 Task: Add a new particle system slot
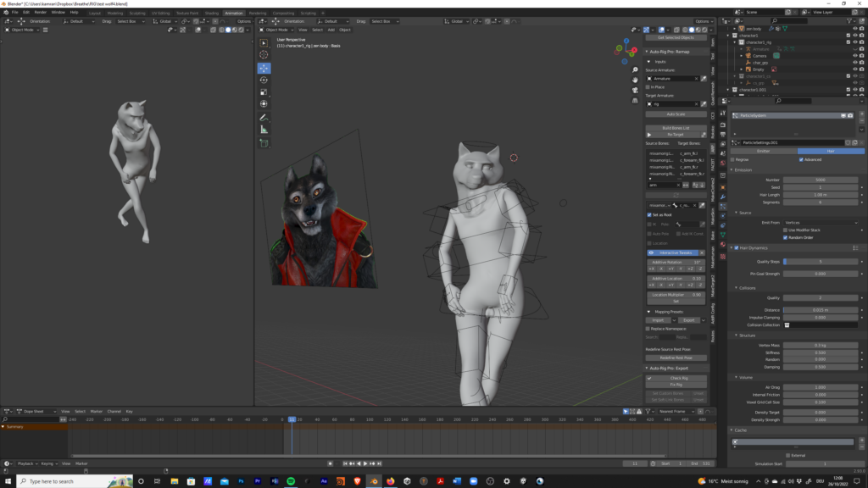point(862,115)
